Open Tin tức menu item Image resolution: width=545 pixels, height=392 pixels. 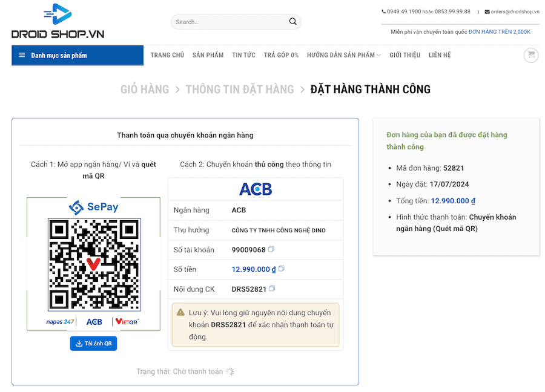pos(243,55)
